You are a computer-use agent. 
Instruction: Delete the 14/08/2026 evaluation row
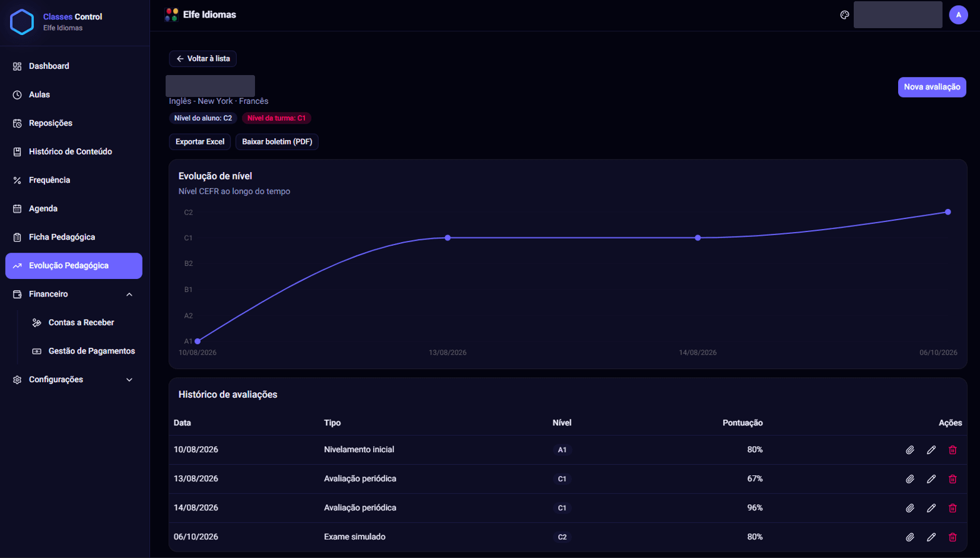[952, 508]
